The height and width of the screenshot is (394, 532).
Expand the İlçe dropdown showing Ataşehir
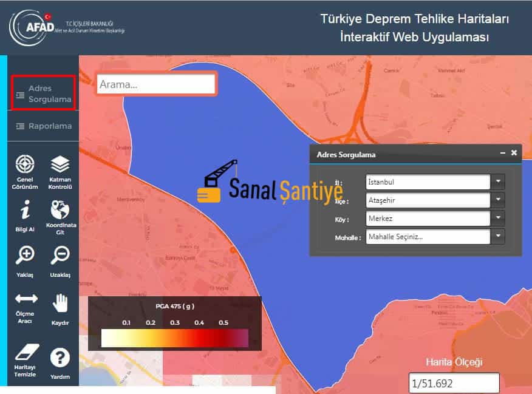pyautogui.click(x=498, y=200)
